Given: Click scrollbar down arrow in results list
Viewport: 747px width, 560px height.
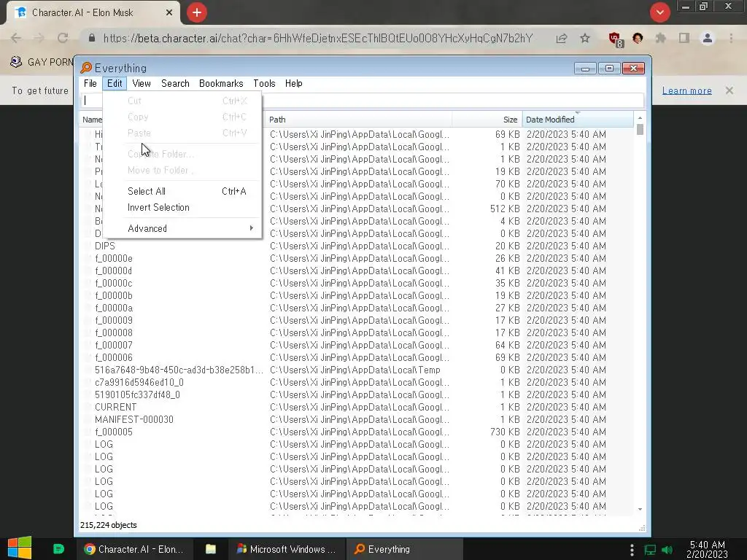Looking at the screenshot, I should point(640,509).
